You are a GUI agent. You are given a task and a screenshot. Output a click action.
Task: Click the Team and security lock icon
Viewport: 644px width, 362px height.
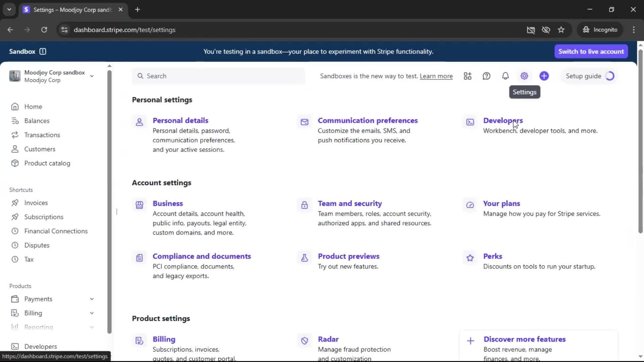coord(305,205)
